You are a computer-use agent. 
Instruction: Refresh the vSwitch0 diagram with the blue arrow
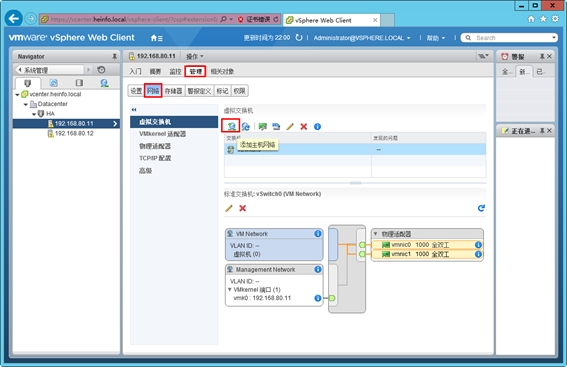[x=481, y=208]
